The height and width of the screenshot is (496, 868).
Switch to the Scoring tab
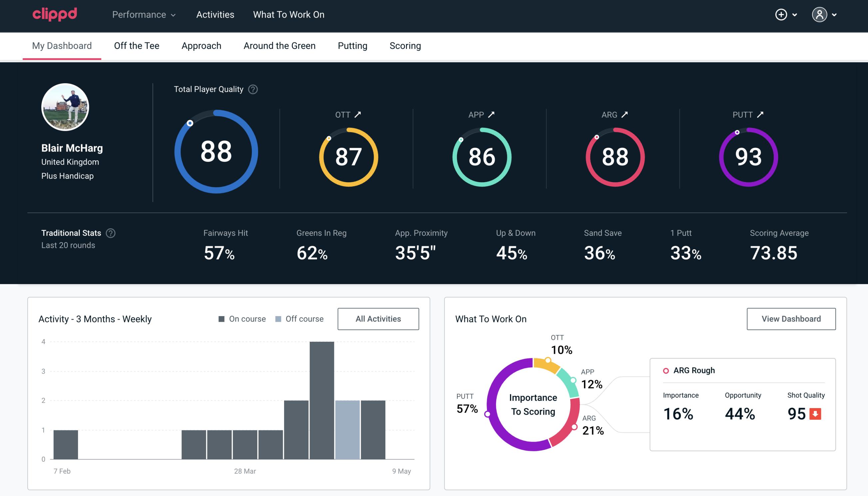(405, 45)
